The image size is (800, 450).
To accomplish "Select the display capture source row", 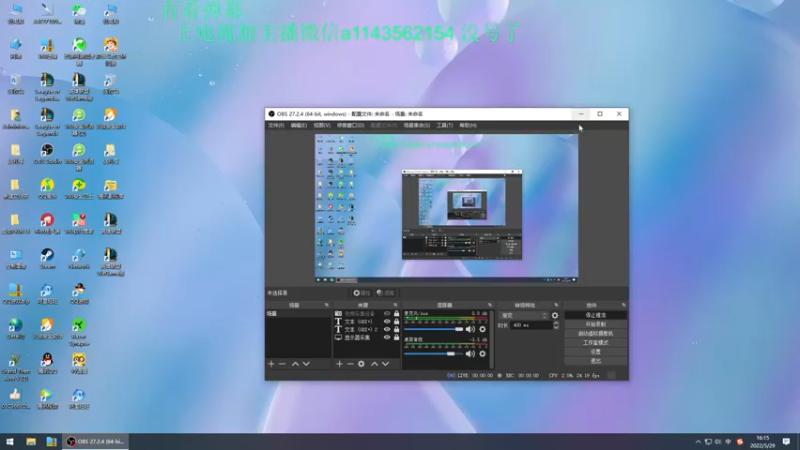I will click(x=367, y=337).
